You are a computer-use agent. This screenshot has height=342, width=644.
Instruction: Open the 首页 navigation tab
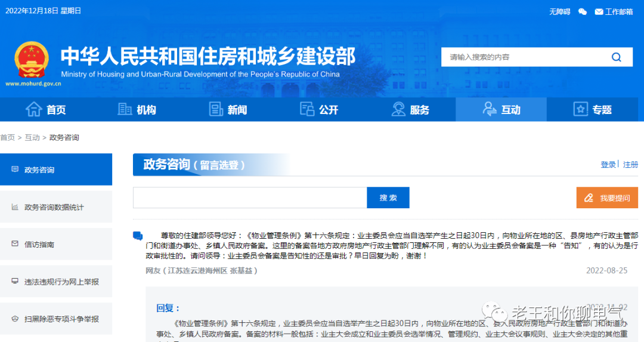45,109
